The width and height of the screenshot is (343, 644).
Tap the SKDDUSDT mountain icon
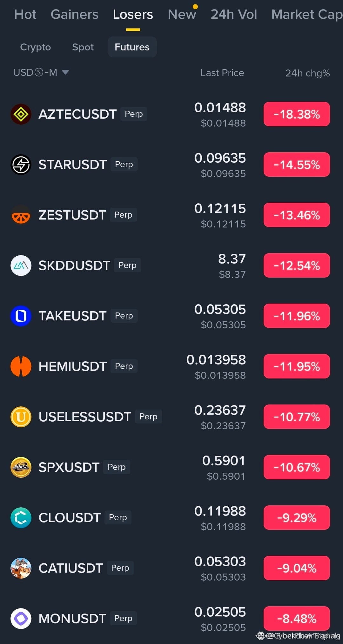[21, 266]
